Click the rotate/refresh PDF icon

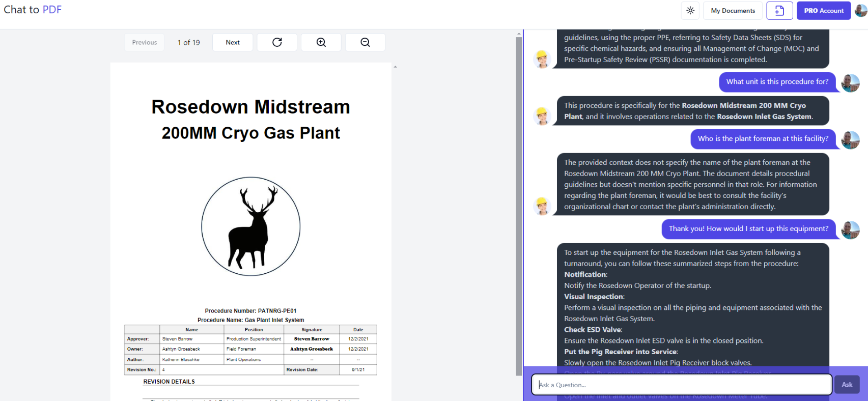(277, 42)
